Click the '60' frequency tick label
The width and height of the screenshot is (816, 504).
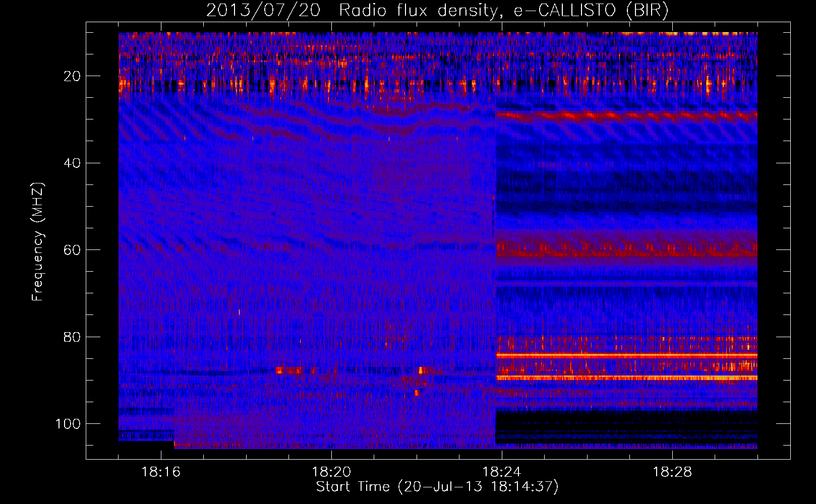pyautogui.click(x=72, y=250)
